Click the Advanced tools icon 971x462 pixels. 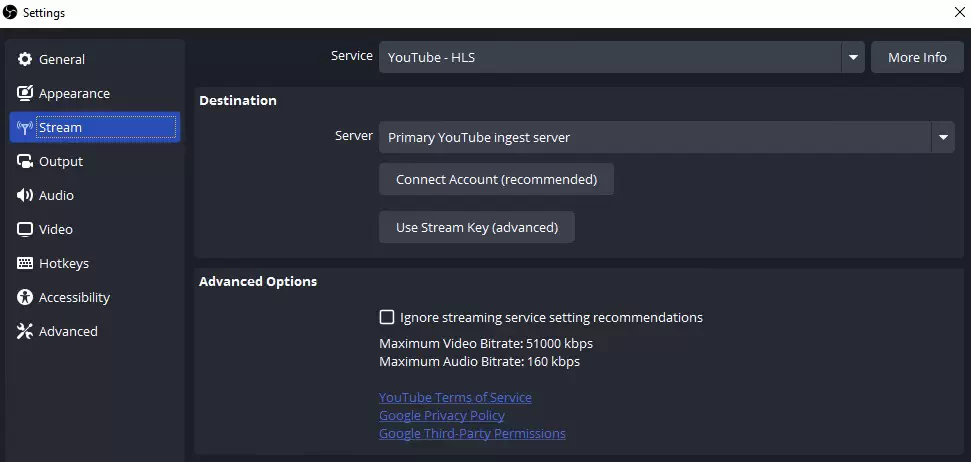[25, 331]
